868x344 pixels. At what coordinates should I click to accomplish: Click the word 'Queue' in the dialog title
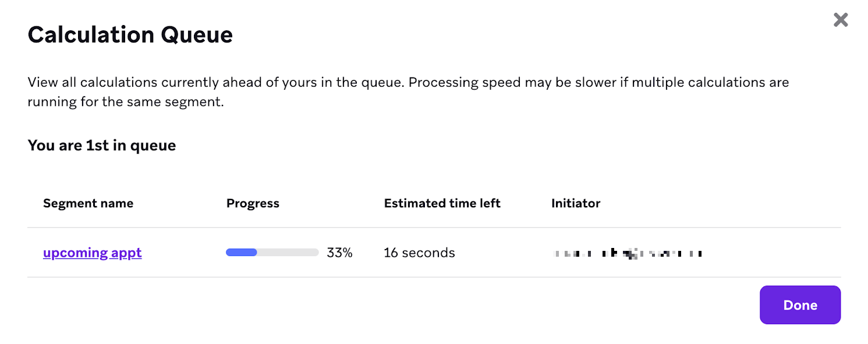197,35
